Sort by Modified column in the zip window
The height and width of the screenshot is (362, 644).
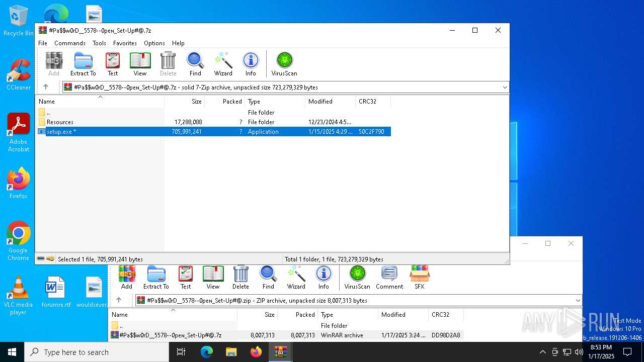pos(403,315)
